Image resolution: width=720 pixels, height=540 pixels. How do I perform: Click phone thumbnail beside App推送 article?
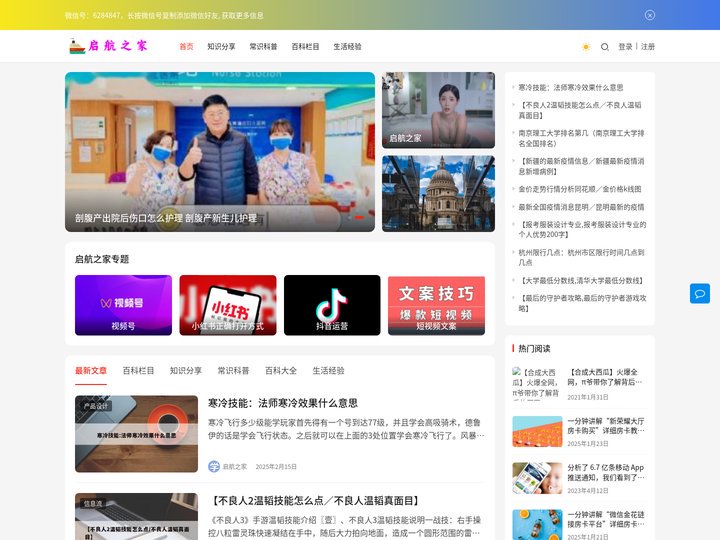[537, 478]
